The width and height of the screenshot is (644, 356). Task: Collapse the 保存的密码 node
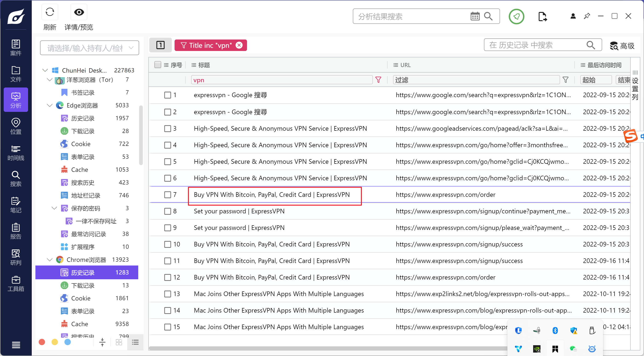point(54,208)
